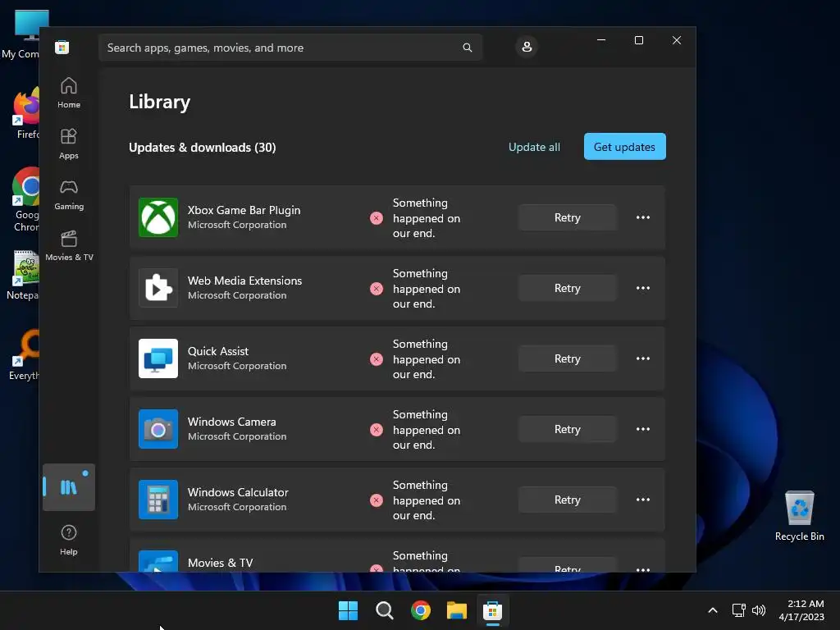Retry the Windows Calculator update
Image resolution: width=840 pixels, height=630 pixels.
pos(568,500)
